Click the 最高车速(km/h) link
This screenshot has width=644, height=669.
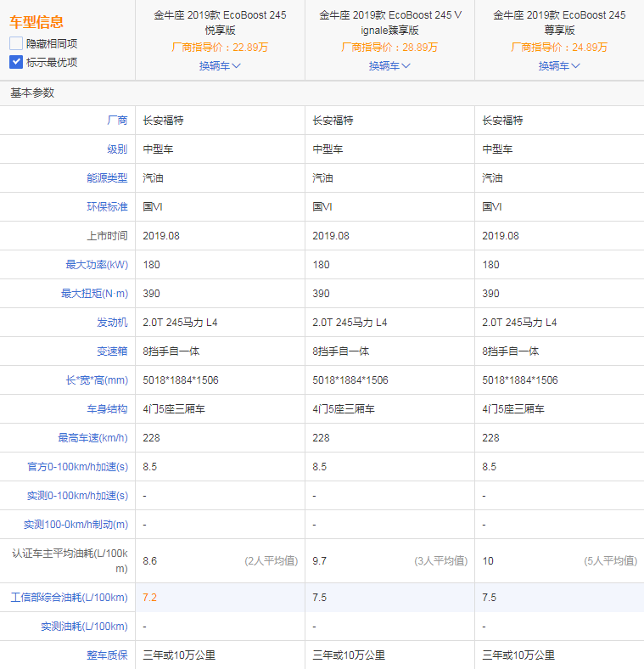pos(93,438)
